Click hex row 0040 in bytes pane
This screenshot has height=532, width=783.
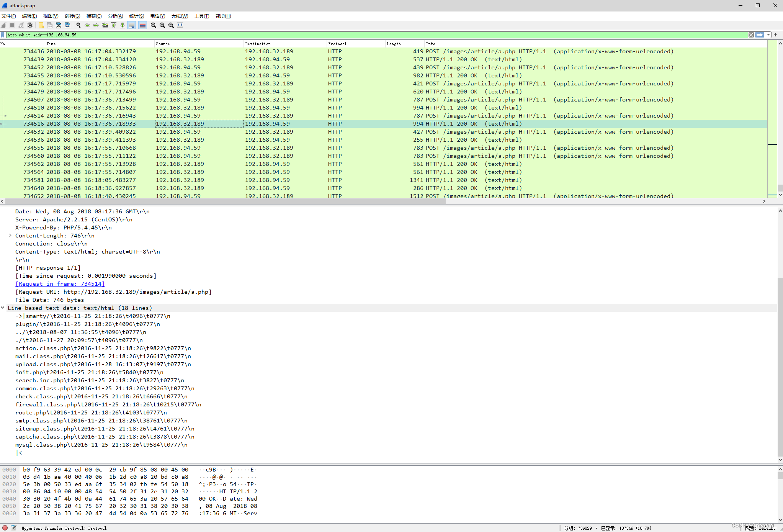coord(130,499)
